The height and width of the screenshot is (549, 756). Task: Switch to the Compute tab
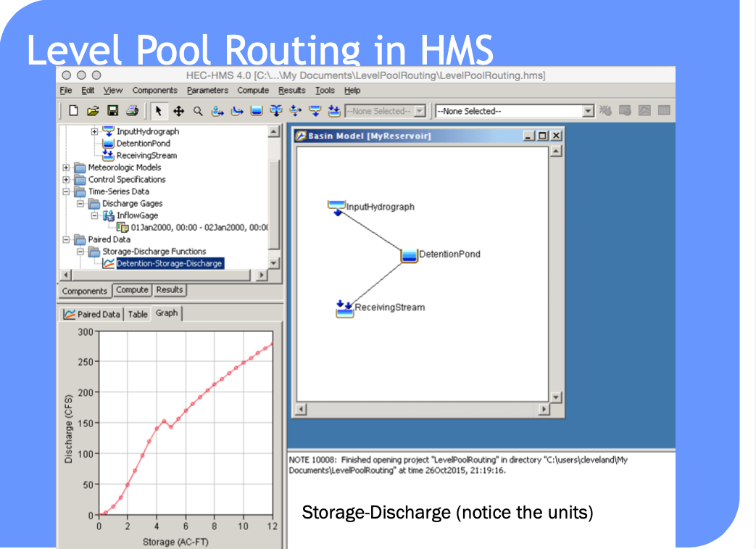[132, 290]
